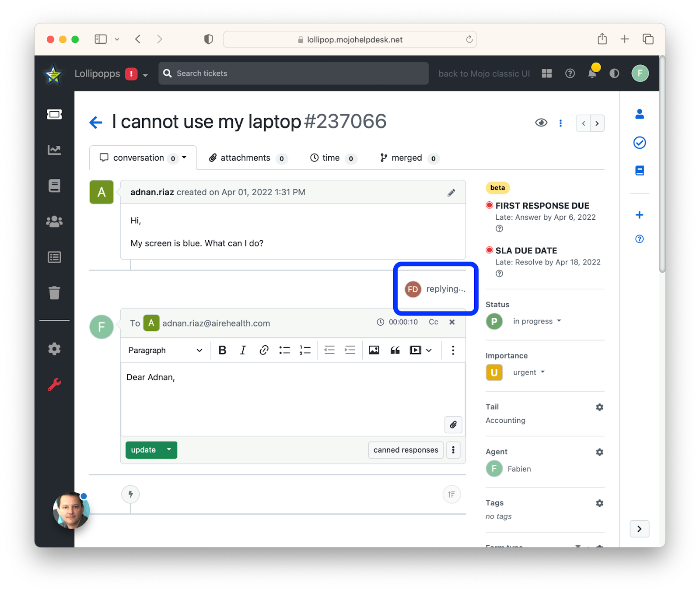
Task: Open the tasks checkmark icon in right rail
Action: [x=640, y=143]
